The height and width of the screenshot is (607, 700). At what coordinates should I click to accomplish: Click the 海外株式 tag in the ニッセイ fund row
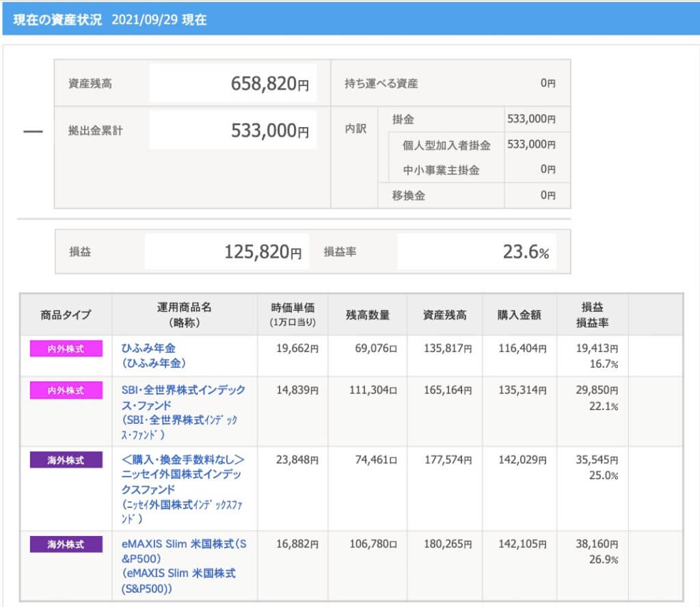pyautogui.click(x=66, y=460)
